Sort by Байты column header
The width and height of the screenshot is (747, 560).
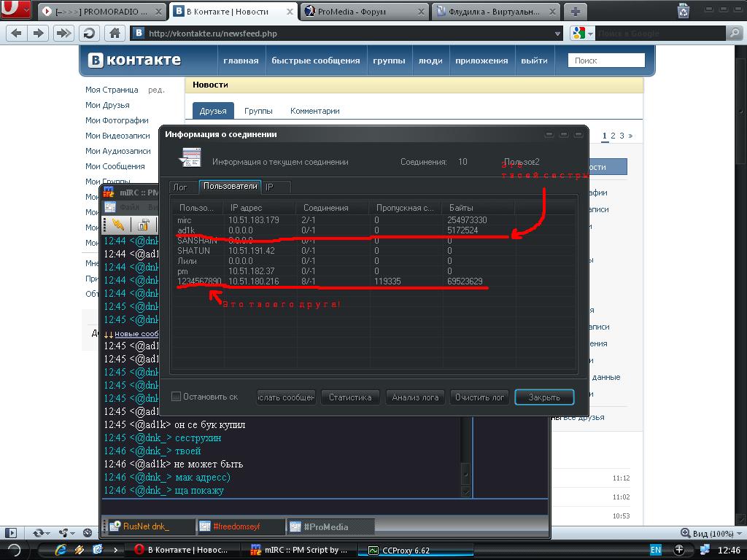(479, 208)
